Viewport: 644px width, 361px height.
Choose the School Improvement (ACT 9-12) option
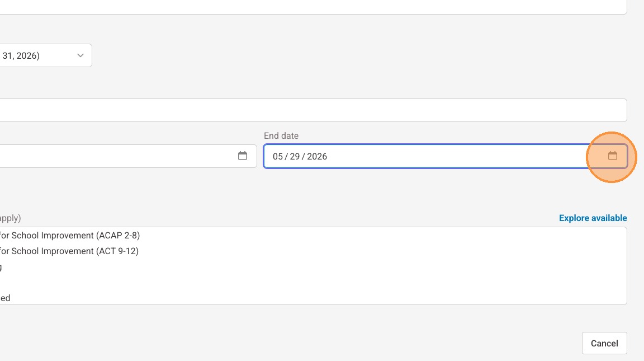(69, 251)
